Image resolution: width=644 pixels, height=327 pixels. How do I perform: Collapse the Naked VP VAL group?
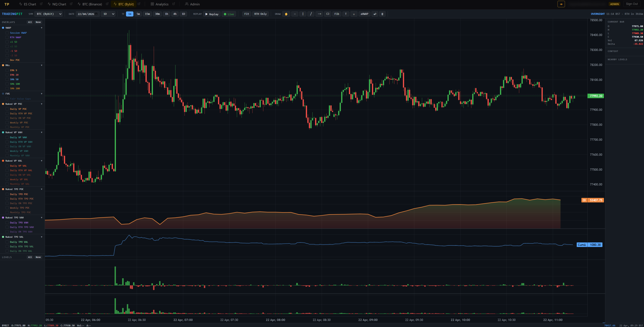[42, 161]
